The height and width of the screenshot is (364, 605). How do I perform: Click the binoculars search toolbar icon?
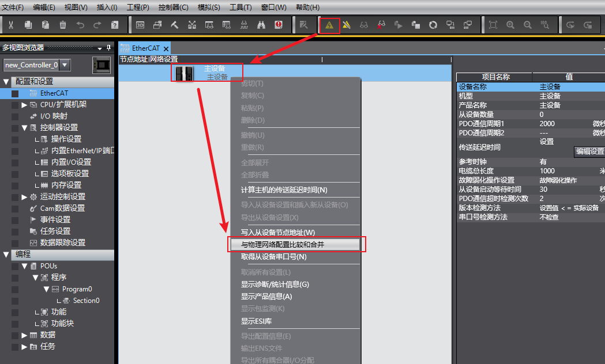261,25
